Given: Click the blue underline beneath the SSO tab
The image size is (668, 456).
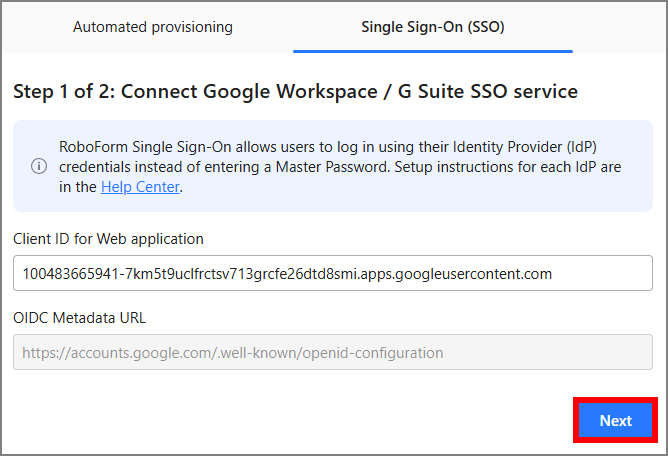Looking at the screenshot, I should pyautogui.click(x=432, y=51).
